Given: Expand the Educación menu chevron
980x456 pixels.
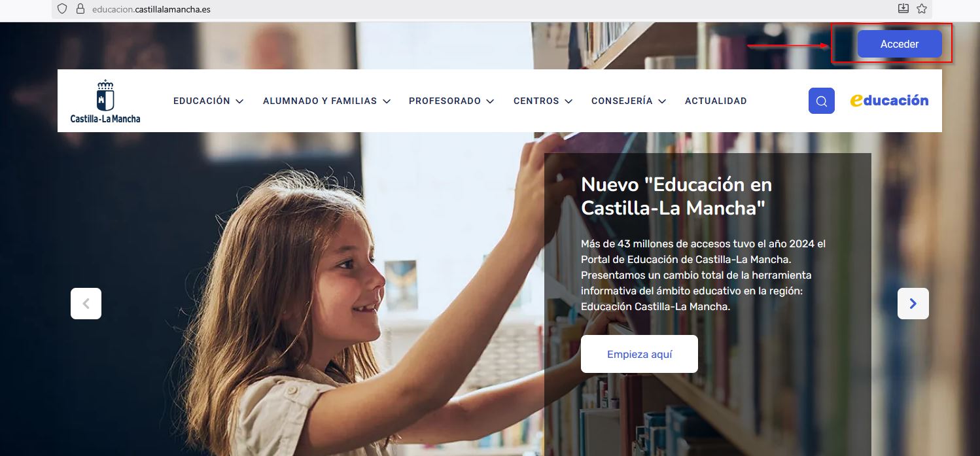Looking at the screenshot, I should pos(239,101).
